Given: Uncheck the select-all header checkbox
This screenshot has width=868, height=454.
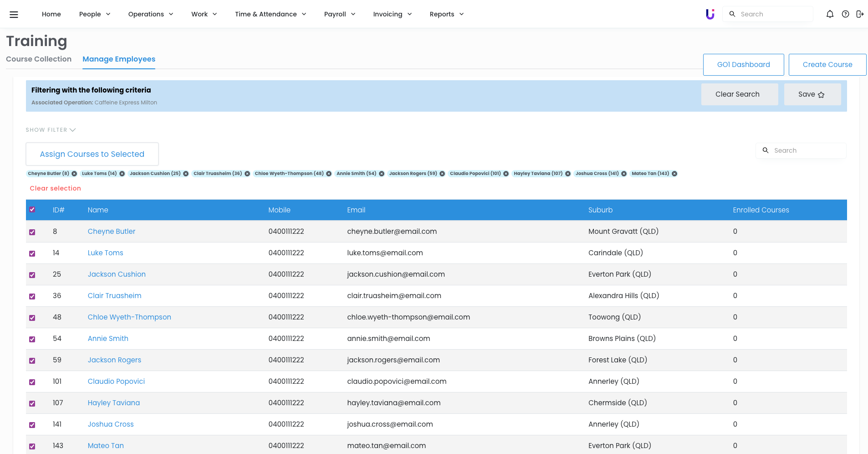Looking at the screenshot, I should click(32, 210).
